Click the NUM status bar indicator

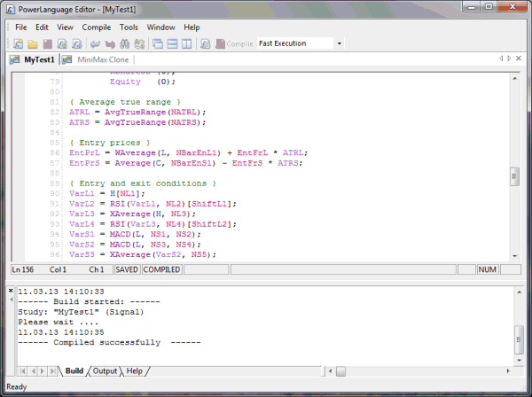pyautogui.click(x=487, y=269)
